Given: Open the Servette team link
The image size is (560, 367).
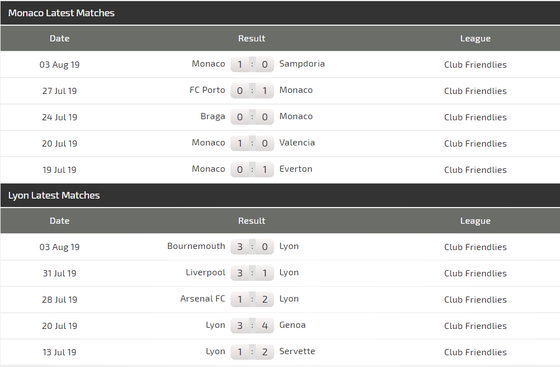Looking at the screenshot, I should coord(297,351).
